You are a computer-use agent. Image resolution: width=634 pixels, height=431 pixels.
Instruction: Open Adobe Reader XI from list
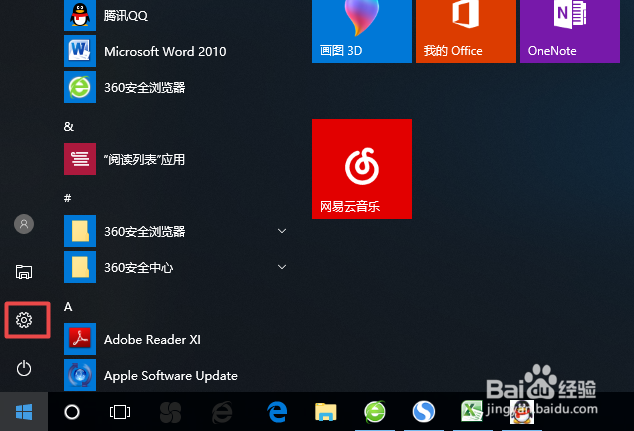click(178, 339)
